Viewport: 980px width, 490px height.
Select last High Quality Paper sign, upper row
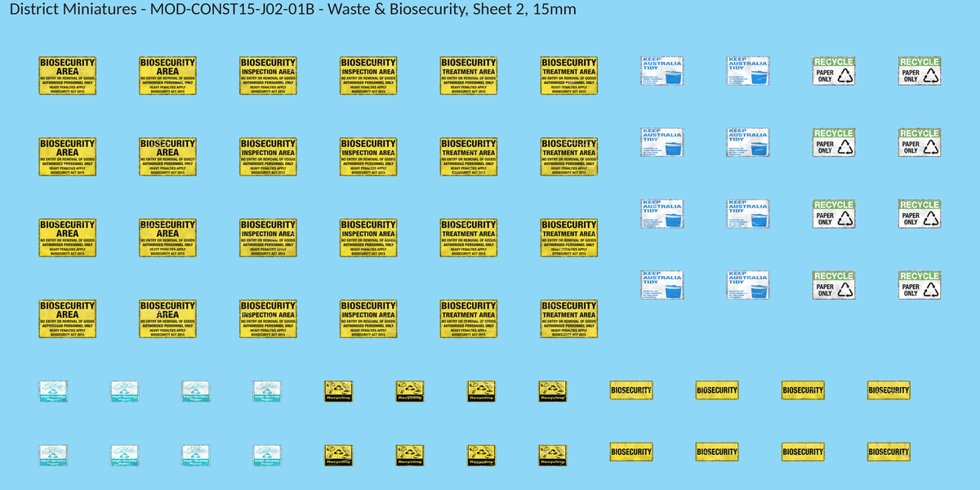pos(268,391)
